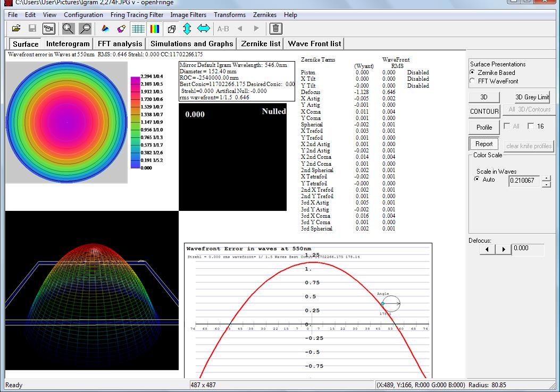Click the 3D Grey Limit button
The height and width of the screenshot is (392, 560).
click(532, 97)
